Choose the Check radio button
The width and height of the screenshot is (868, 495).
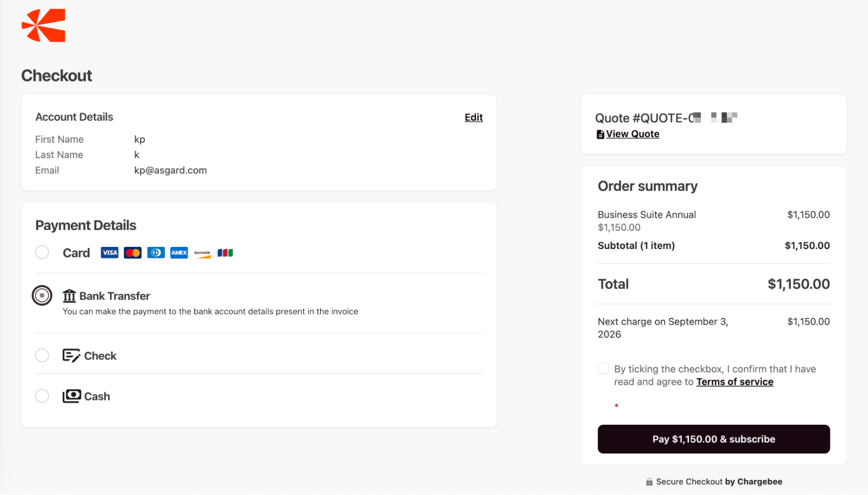coord(42,355)
